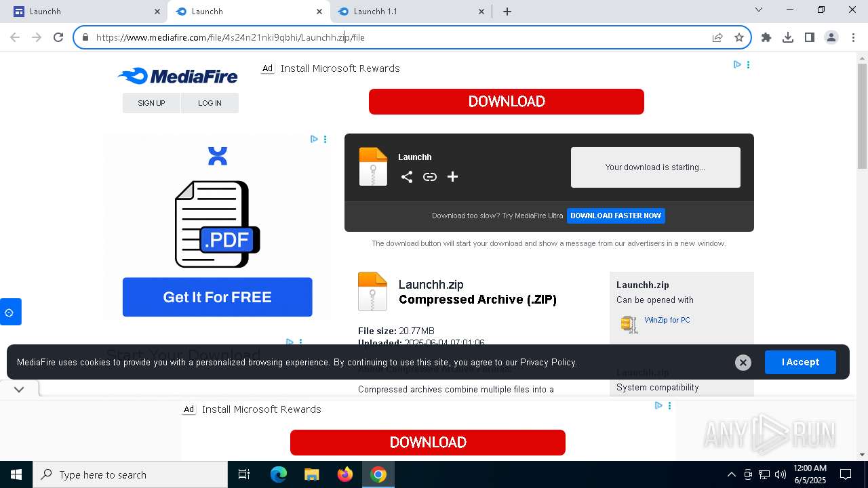Viewport: 868px width, 488px height.
Task: Open Task View on the taskbar
Action: (244, 474)
